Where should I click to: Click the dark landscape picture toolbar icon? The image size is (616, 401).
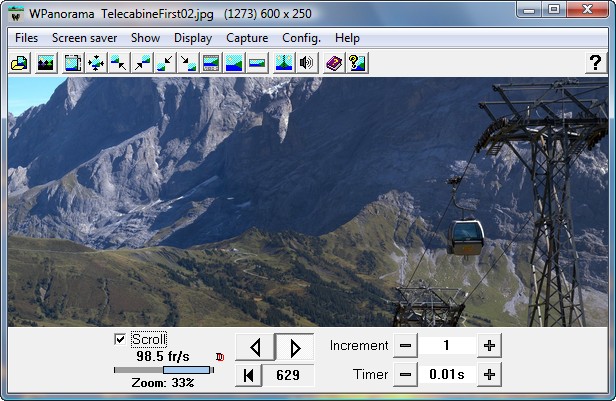(x=46, y=63)
